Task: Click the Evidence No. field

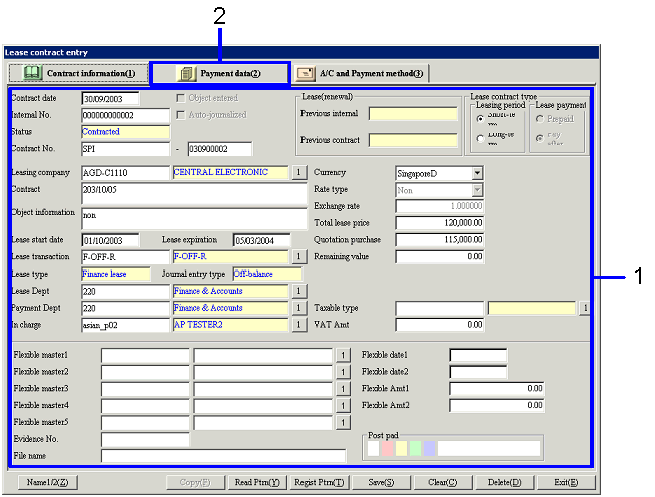Action: pos(145,439)
